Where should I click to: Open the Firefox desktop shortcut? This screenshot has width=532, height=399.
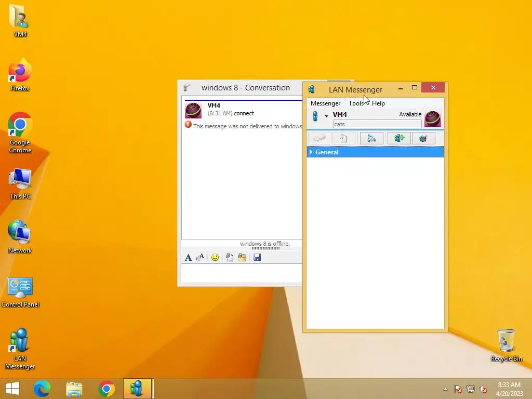20,75
